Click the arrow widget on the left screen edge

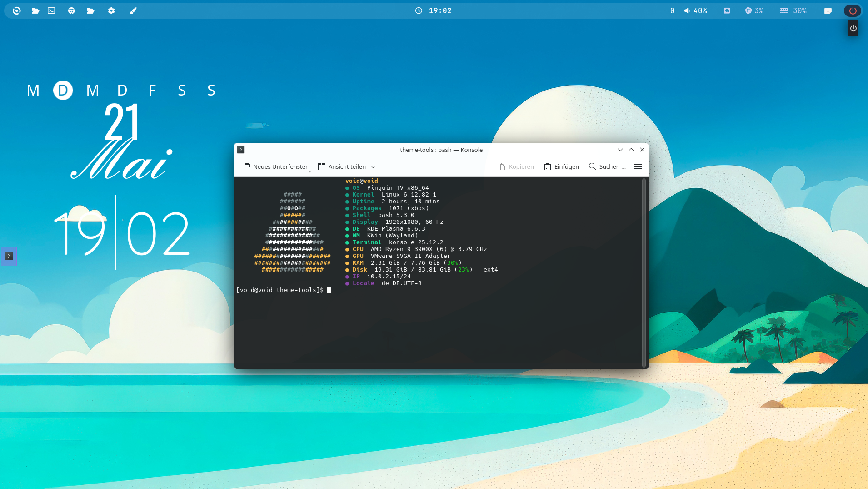(x=9, y=256)
